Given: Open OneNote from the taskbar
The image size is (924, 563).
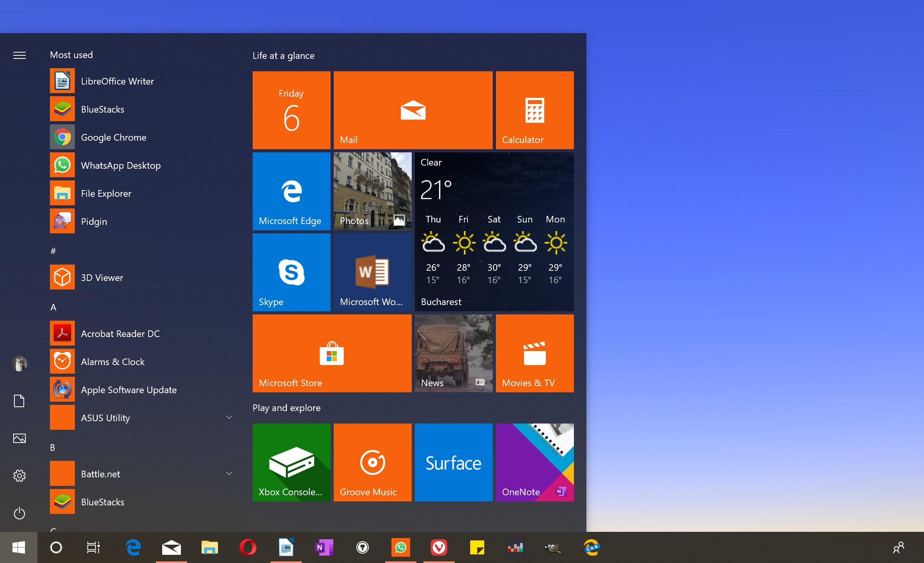Looking at the screenshot, I should click(x=324, y=547).
